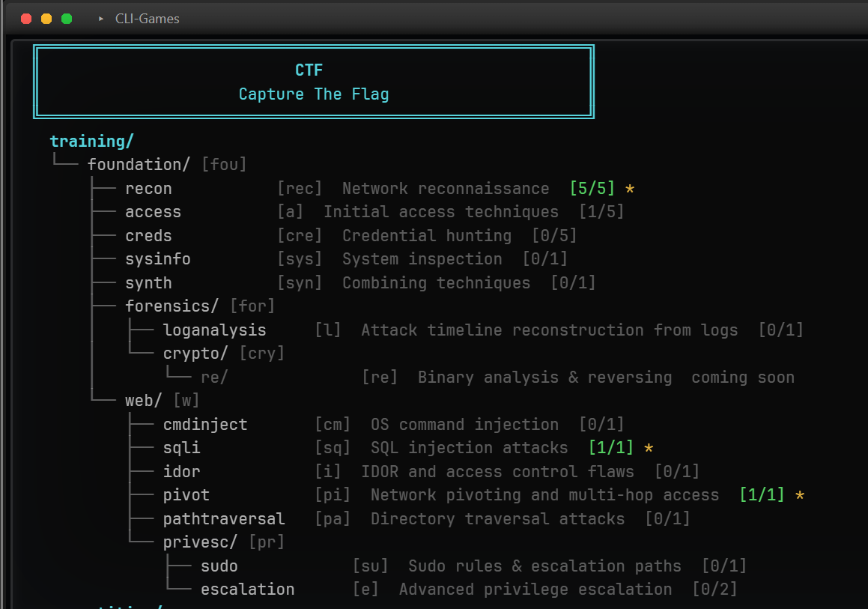Viewport: 868px width, 609px height.
Task: Select the CLI-Games title in the titlebar
Action: [147, 19]
